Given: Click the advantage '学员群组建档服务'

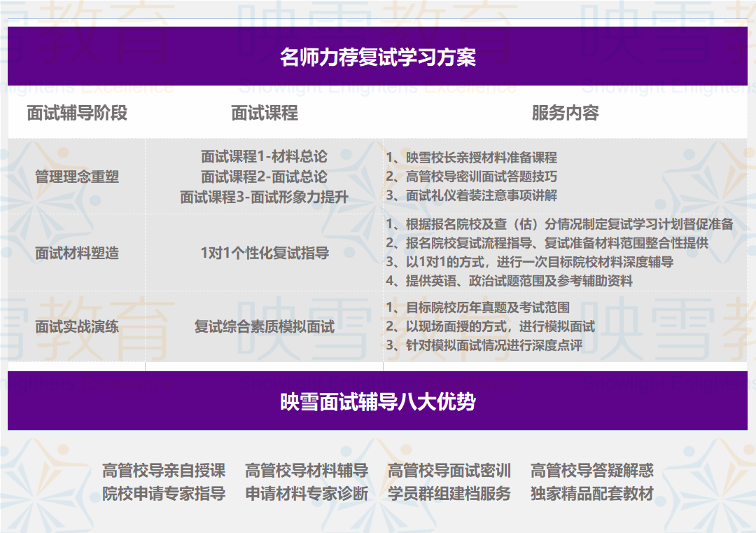Looking at the screenshot, I should tap(449, 494).
